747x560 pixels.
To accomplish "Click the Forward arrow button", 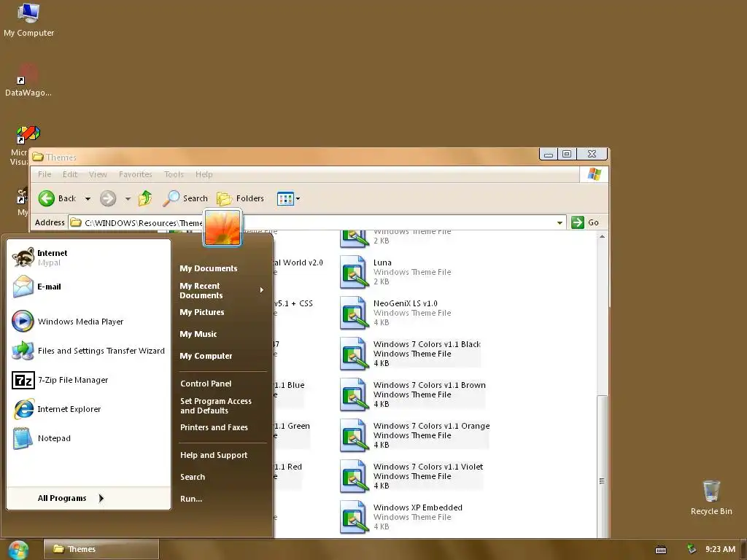I will tap(108, 198).
